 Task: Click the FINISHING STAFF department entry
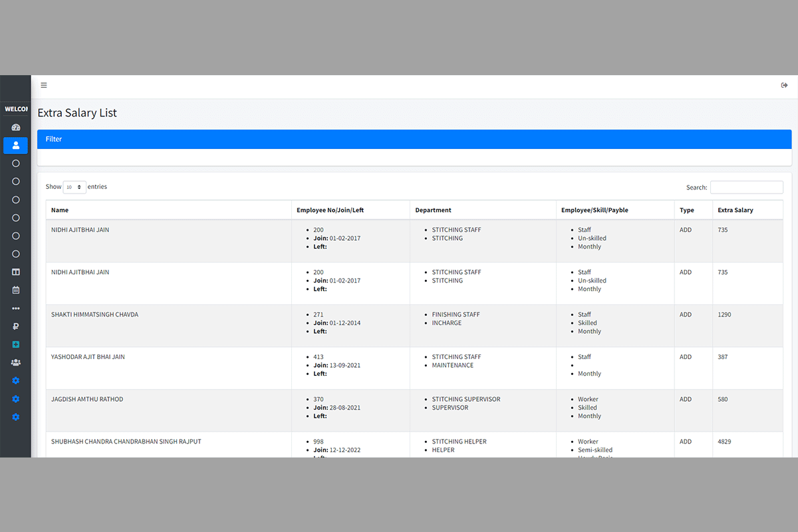tap(456, 315)
